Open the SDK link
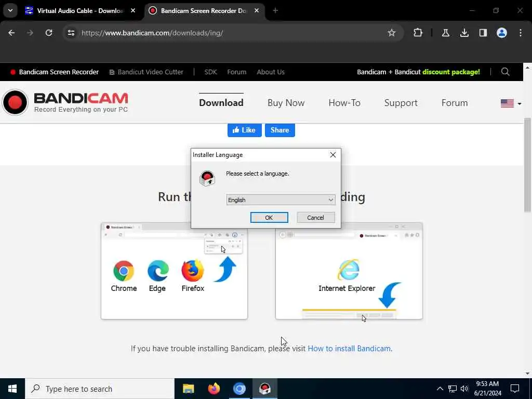Viewport: 532px width, 399px height. 211,72
